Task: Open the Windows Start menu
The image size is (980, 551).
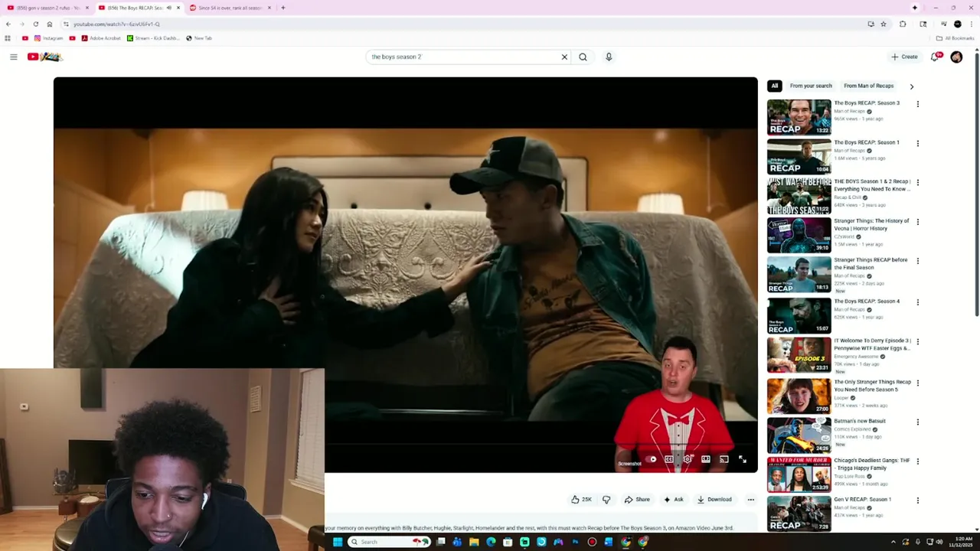Action: tap(337, 542)
